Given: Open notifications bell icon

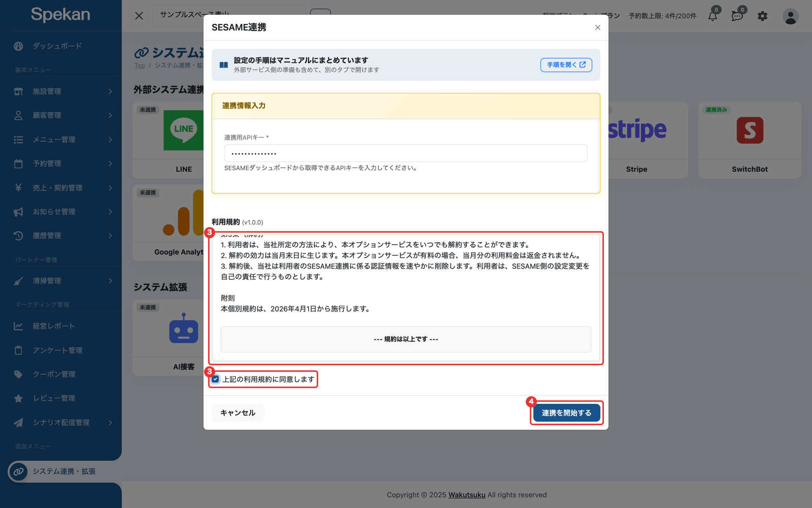Looking at the screenshot, I should coord(713,16).
